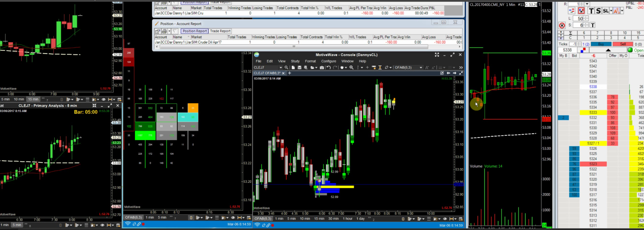Screen dimensions: 644x230
Task: Click the symbol search magnifier in MotiveWave Console
Action: [x=286, y=67]
